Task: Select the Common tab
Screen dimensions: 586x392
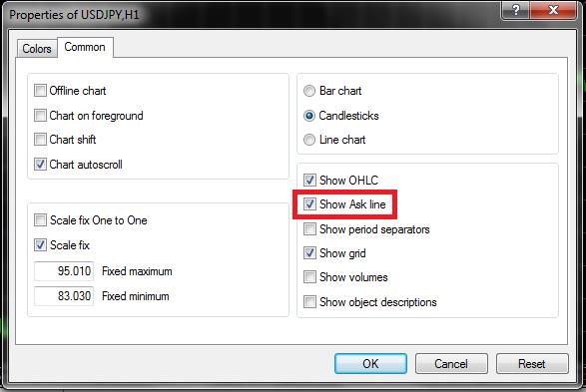Action: pyautogui.click(x=85, y=47)
